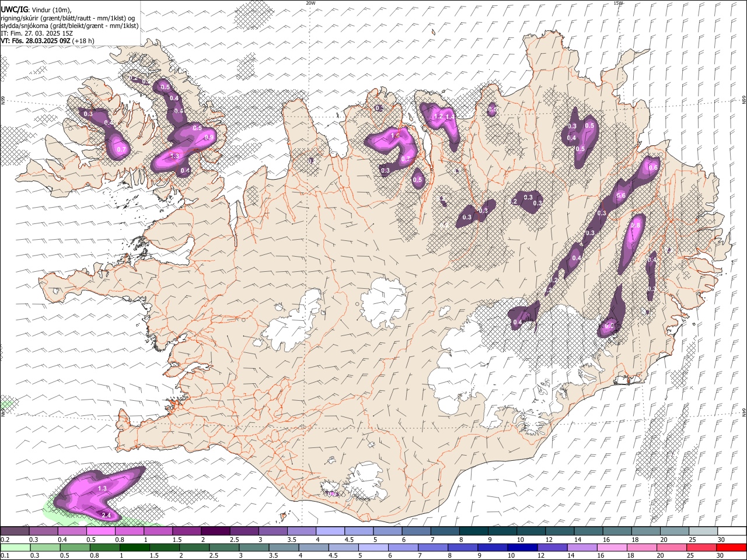Click the 1.2 precipitation value on the map
747x560 pixels.
pyautogui.click(x=438, y=117)
